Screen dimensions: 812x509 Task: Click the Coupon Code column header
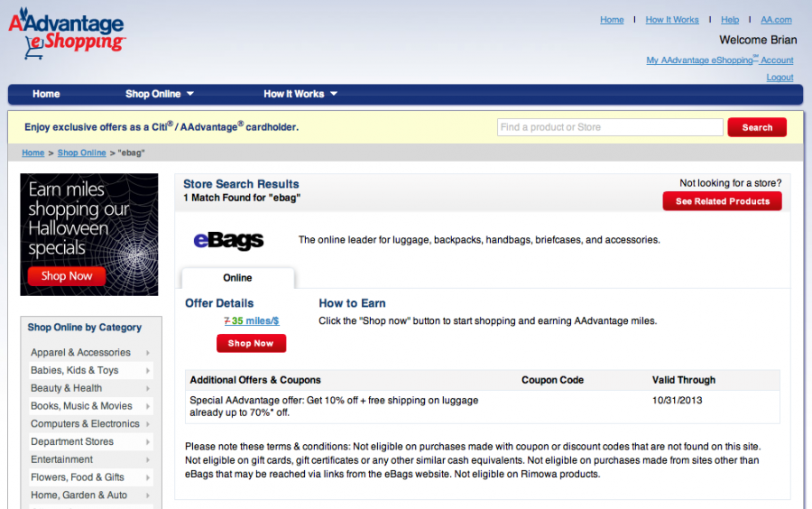click(x=552, y=380)
